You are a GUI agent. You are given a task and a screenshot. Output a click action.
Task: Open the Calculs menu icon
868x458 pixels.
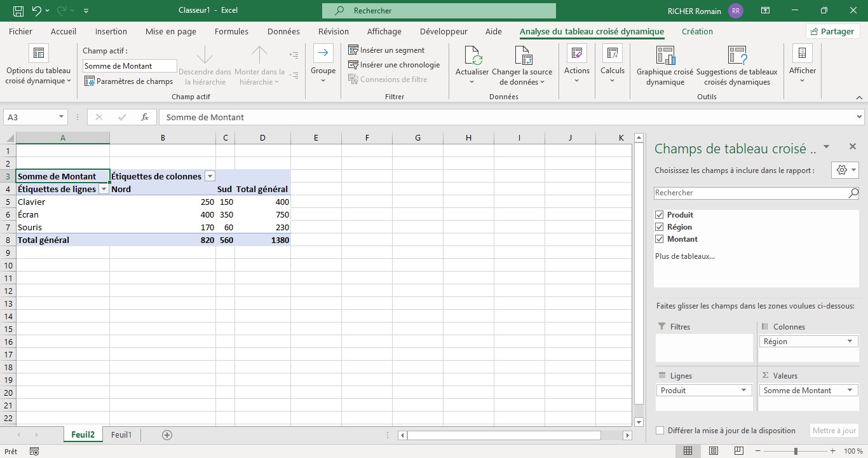tap(613, 53)
